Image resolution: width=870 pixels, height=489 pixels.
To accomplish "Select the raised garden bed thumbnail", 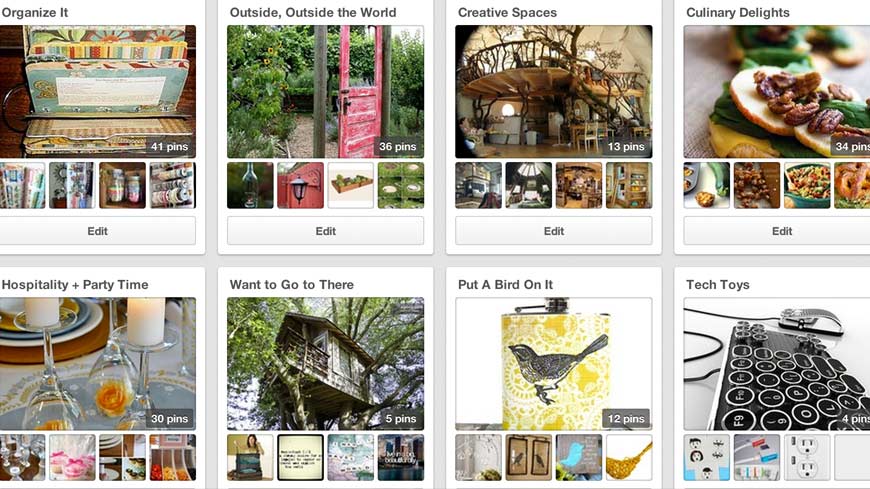I will click(x=351, y=185).
